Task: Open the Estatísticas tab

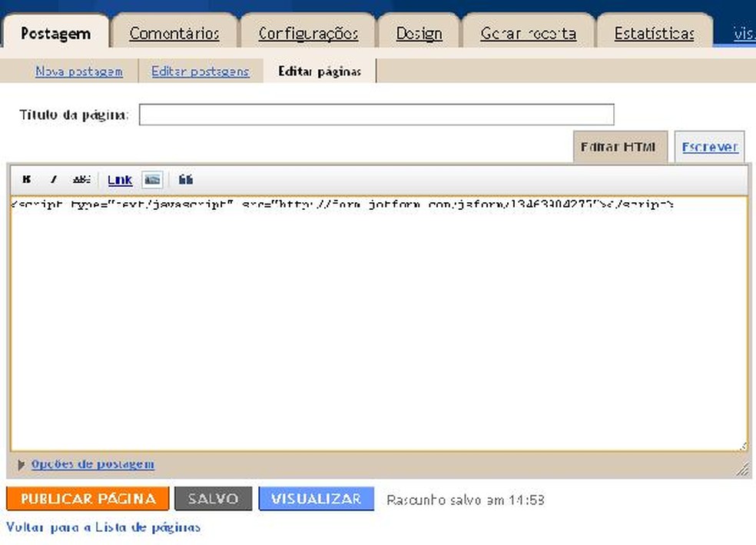Action: click(x=655, y=34)
